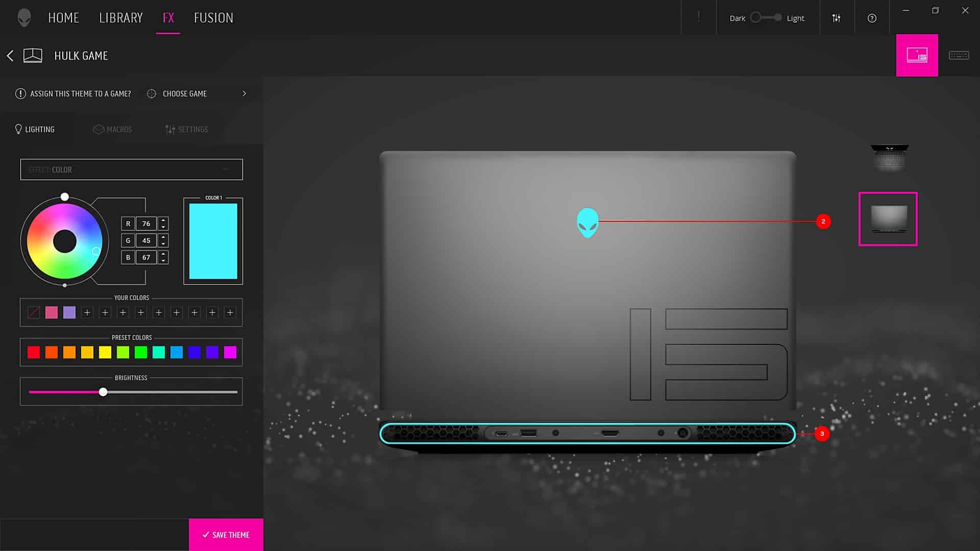
Task: Click SAVE THEME button
Action: [x=226, y=535]
